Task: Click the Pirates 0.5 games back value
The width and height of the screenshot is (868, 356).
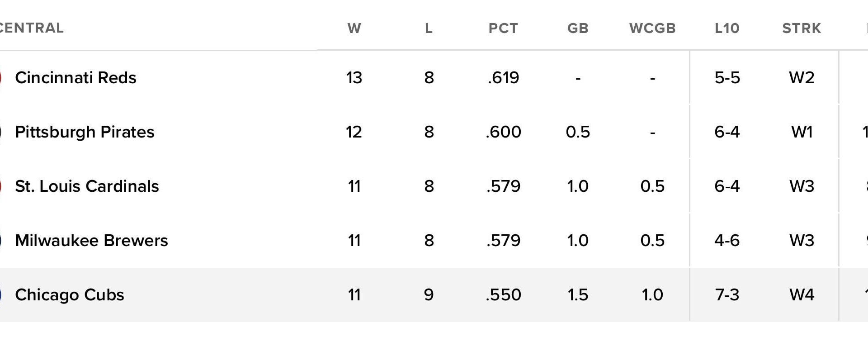Action: tap(578, 132)
